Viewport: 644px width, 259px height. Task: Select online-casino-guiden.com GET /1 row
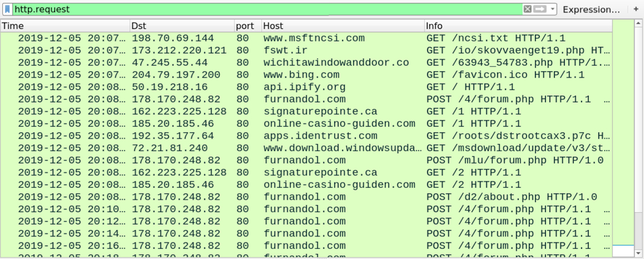(x=306, y=124)
